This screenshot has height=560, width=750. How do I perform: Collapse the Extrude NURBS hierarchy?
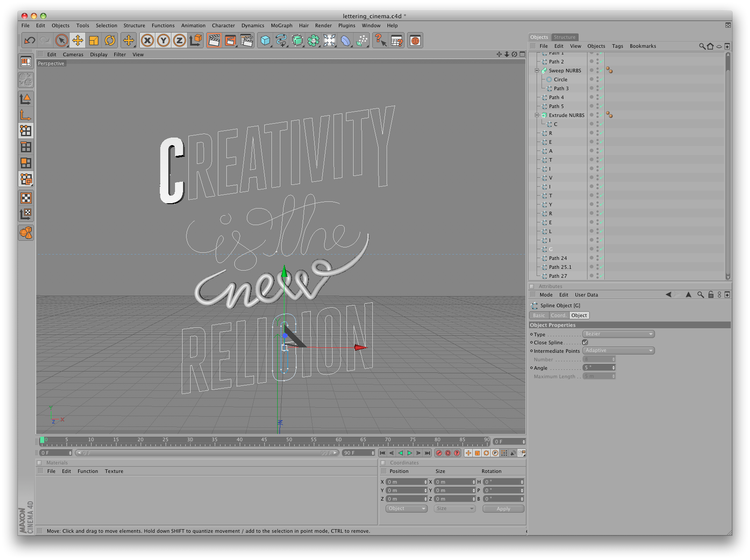(537, 115)
